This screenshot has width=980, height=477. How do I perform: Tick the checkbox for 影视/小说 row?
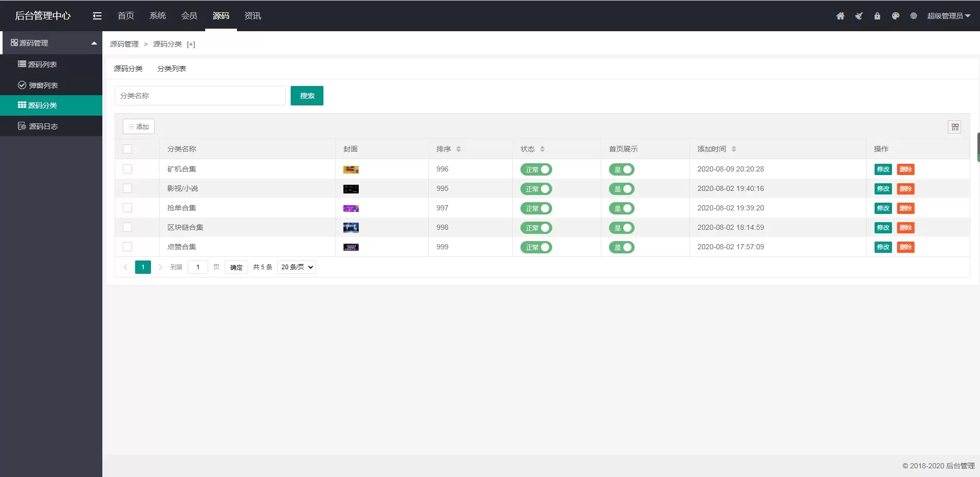click(x=127, y=188)
